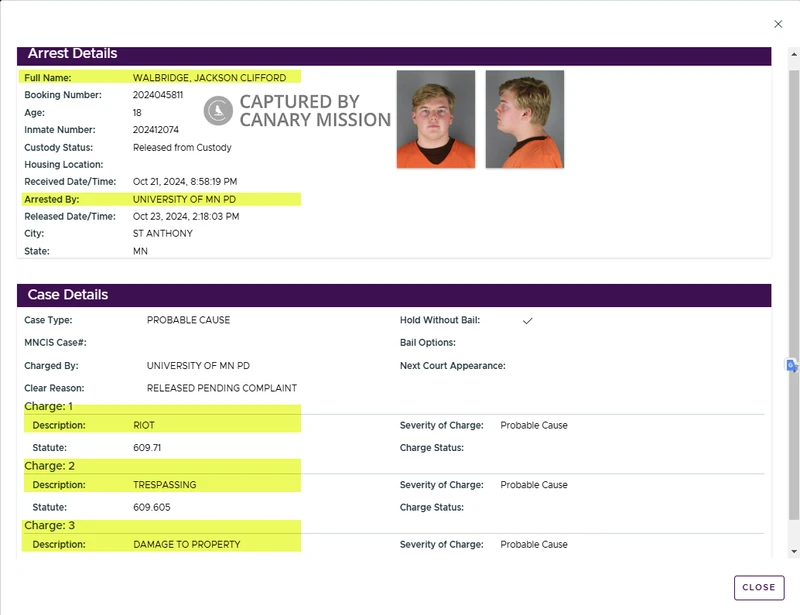This screenshot has width=800, height=615.
Task: Click inmate number 202412074
Action: [156, 130]
